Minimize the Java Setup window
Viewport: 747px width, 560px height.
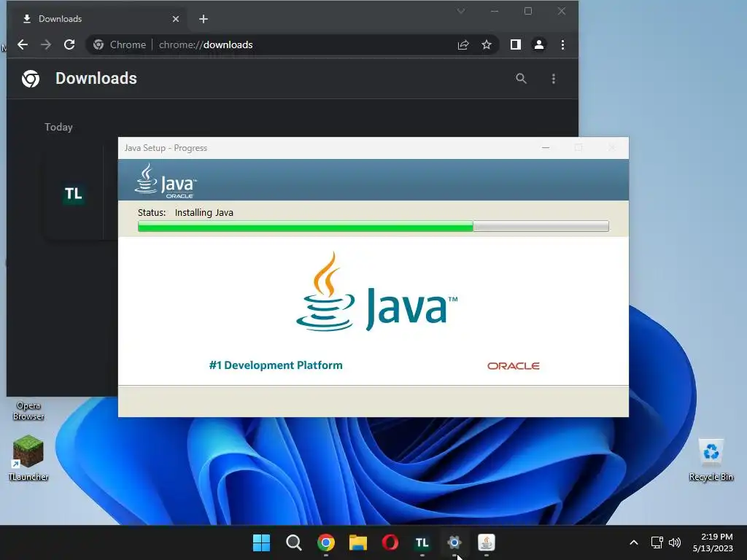tap(546, 148)
